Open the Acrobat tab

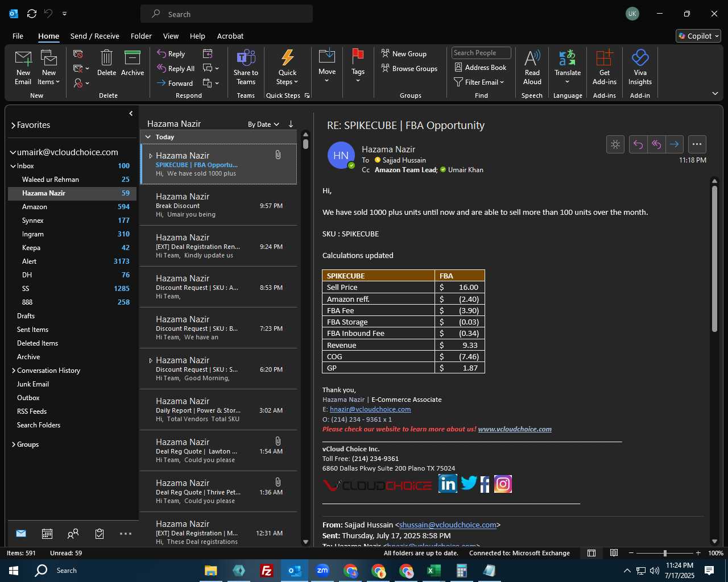coord(230,36)
